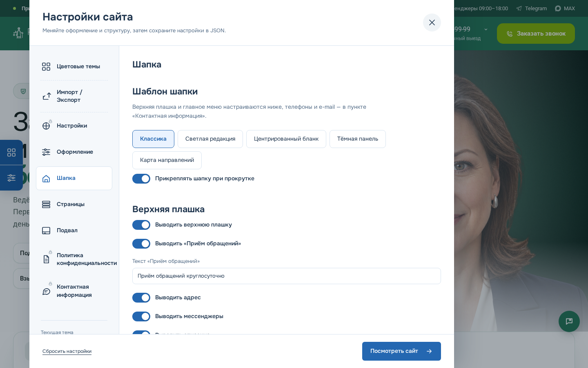Click the site logo icon in header

click(18, 33)
